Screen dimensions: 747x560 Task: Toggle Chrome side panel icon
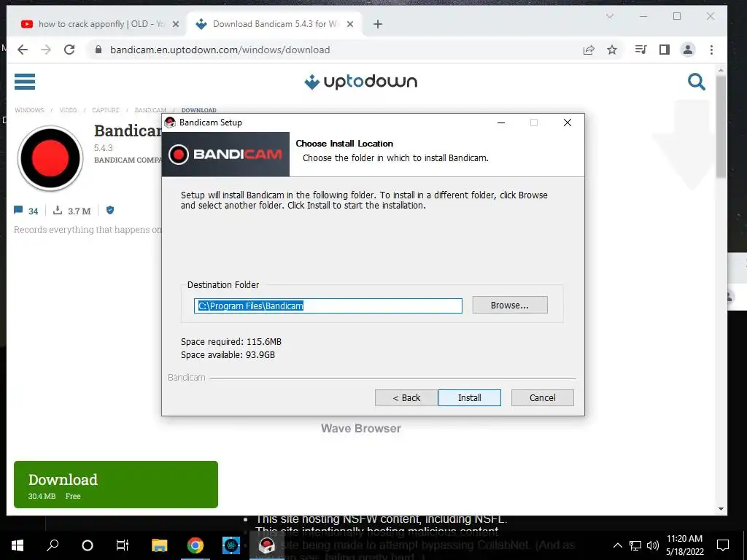tap(664, 50)
